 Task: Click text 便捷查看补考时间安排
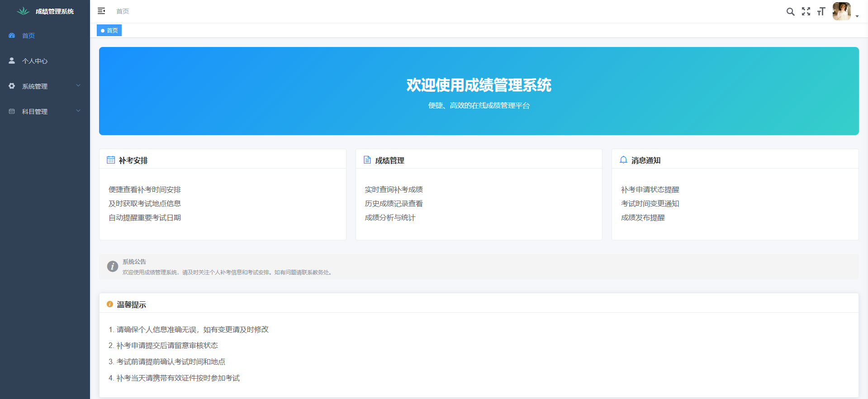pyautogui.click(x=145, y=190)
